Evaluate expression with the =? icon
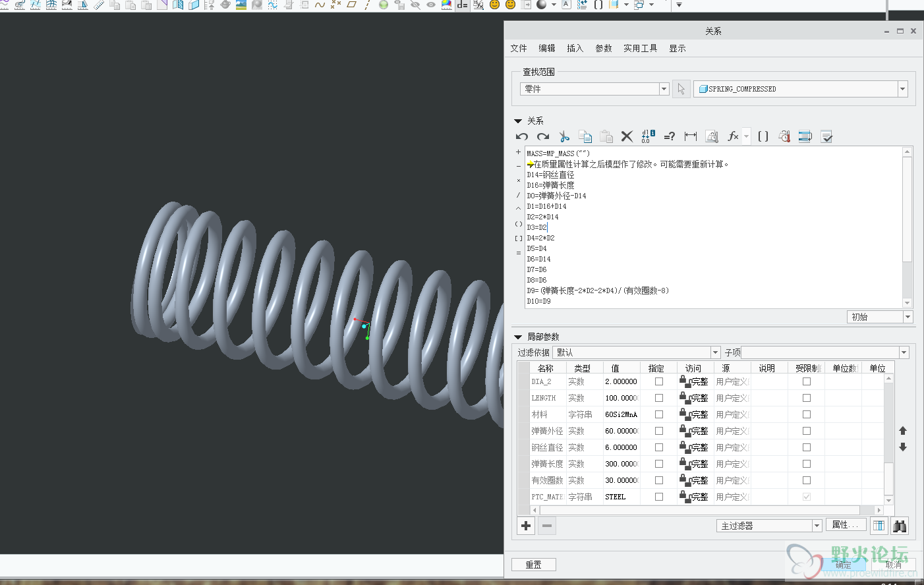The width and height of the screenshot is (924, 585). pyautogui.click(x=669, y=136)
